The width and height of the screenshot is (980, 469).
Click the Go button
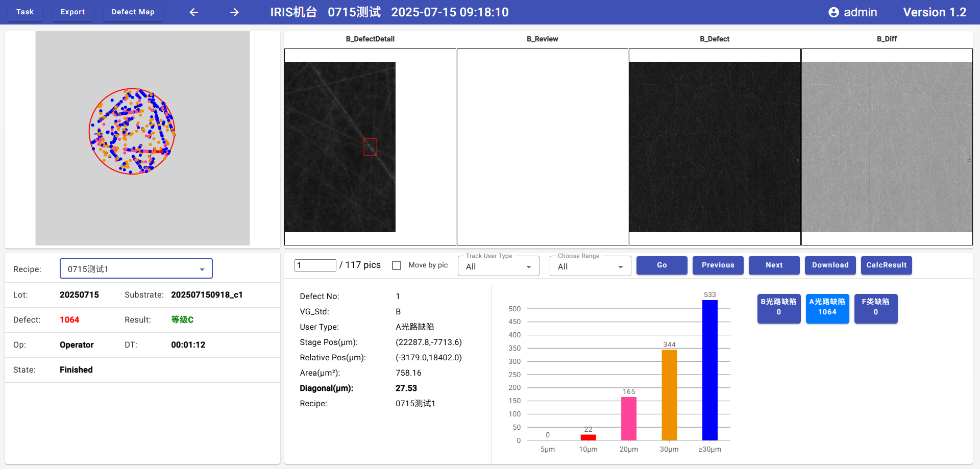[x=662, y=265]
